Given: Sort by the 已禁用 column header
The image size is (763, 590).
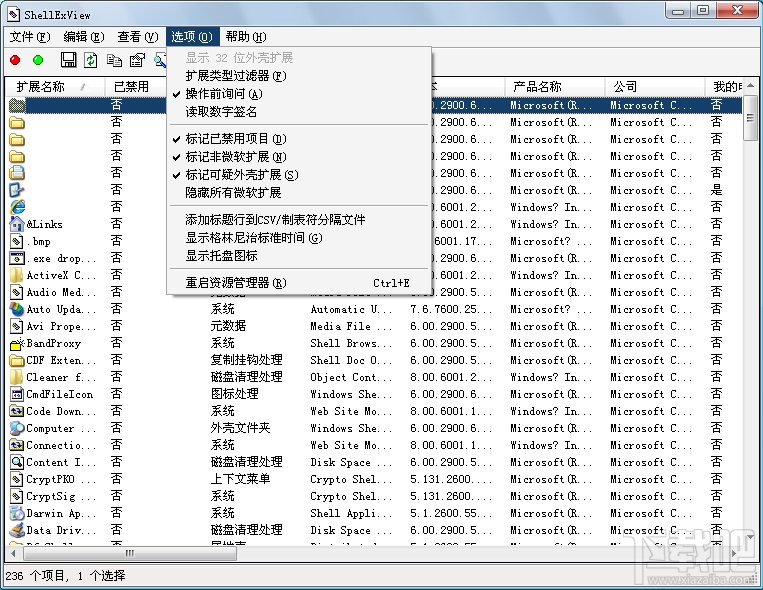Looking at the screenshot, I should (x=135, y=87).
